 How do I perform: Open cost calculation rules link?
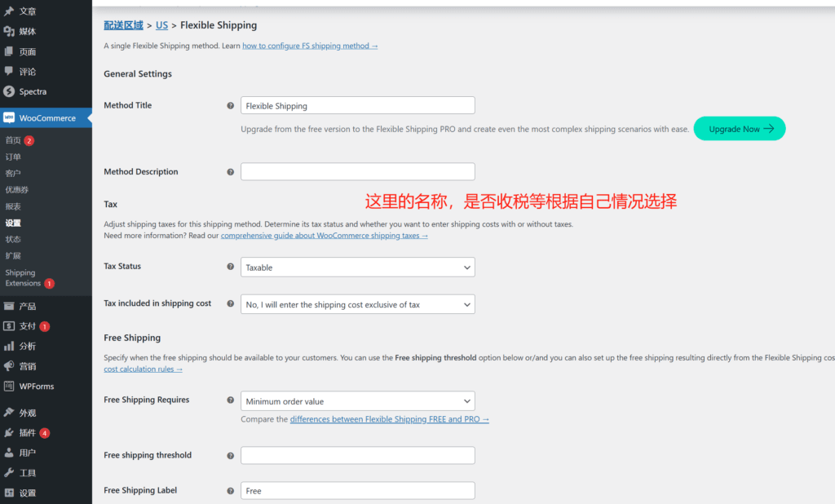(x=144, y=369)
